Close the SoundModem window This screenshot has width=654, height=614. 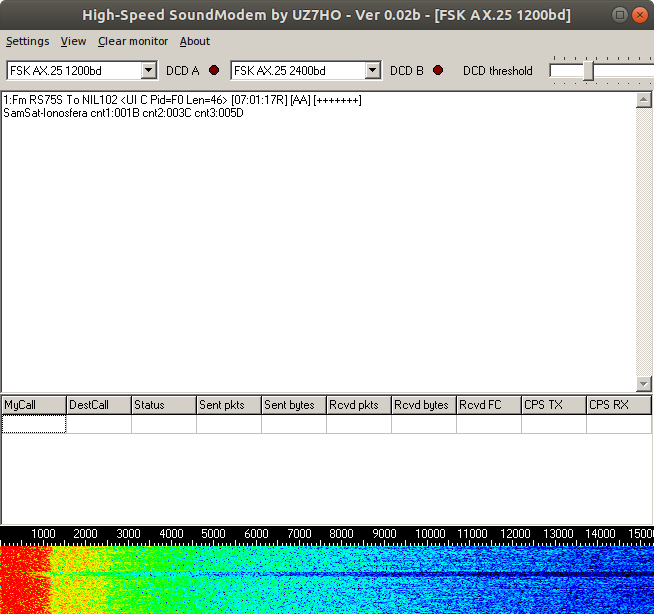pyautogui.click(x=639, y=15)
